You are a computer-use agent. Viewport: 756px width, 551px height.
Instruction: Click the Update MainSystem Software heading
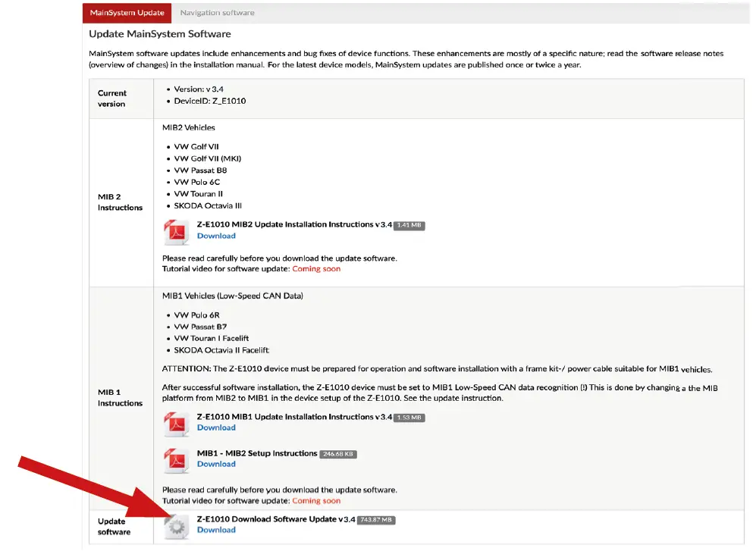click(159, 34)
